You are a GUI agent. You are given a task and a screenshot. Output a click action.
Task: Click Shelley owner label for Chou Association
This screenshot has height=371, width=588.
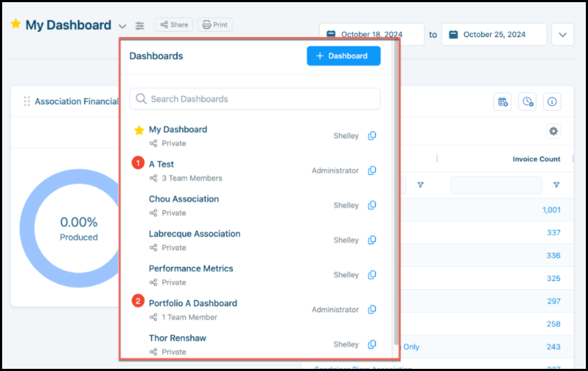346,205
